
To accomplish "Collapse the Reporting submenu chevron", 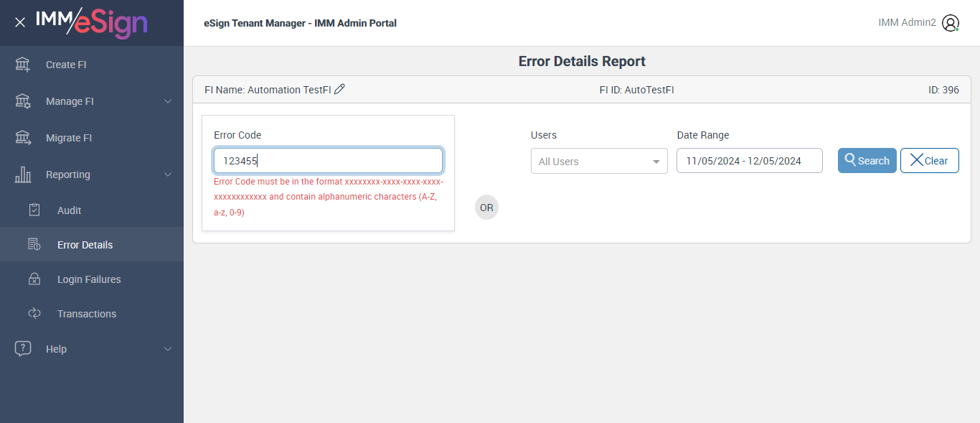I will click(x=168, y=175).
